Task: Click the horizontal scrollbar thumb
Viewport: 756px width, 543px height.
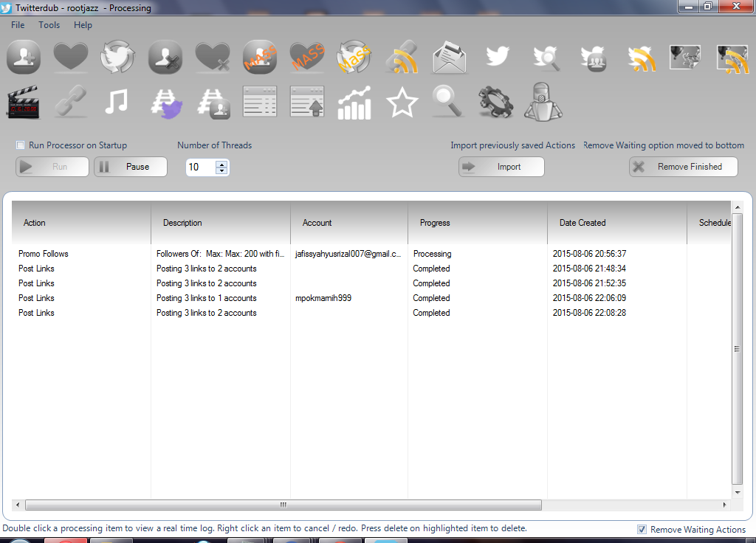Action: coord(283,505)
